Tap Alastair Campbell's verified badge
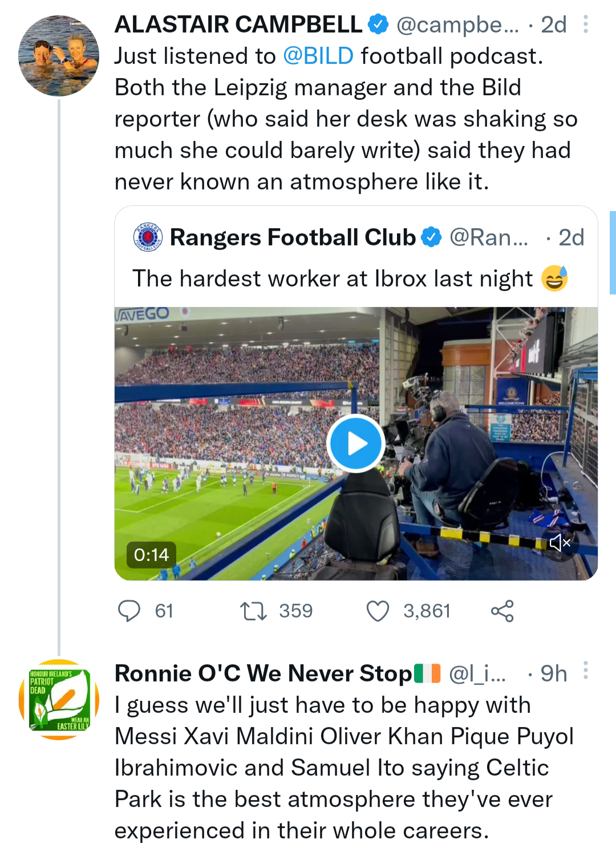Image resolution: width=616 pixels, height=855 pixels. (x=378, y=25)
